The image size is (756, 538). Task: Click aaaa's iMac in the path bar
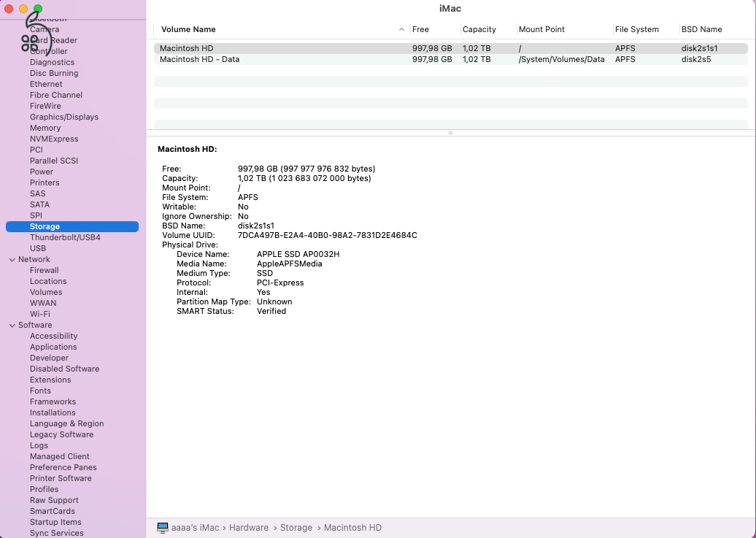coord(196,527)
